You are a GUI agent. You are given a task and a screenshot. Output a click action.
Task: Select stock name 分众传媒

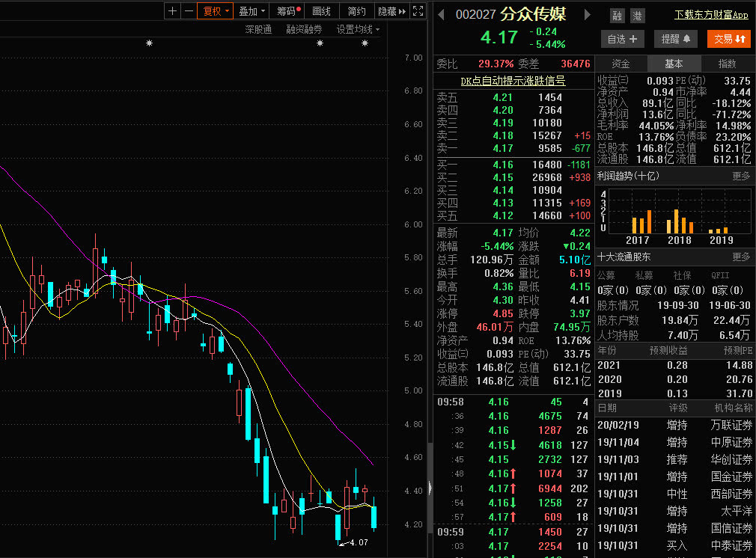(x=533, y=14)
